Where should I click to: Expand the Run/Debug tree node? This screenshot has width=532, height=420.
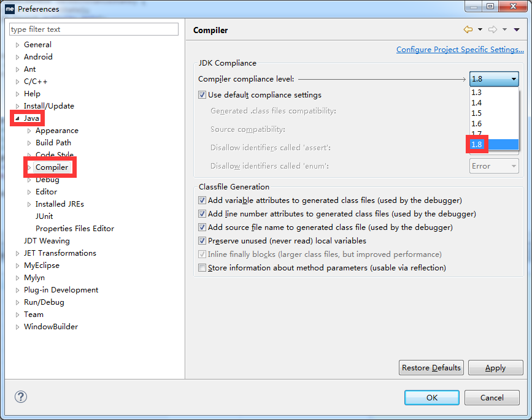click(x=17, y=302)
